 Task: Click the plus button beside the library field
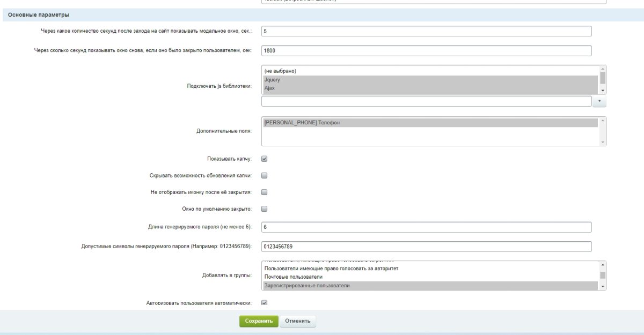(599, 101)
